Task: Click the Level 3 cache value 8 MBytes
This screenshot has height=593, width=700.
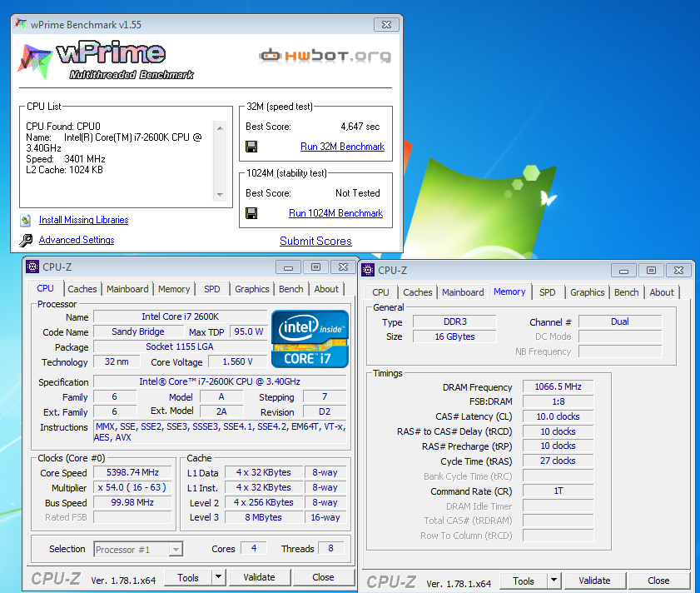Action: (263, 517)
